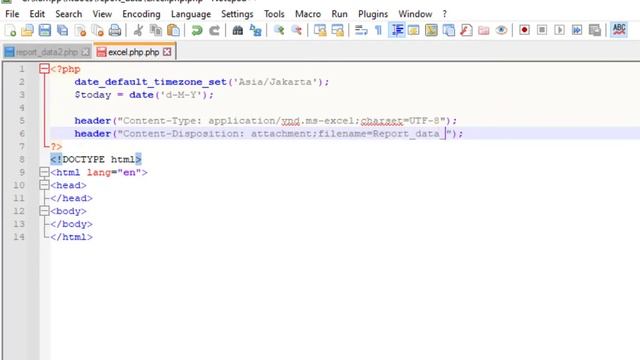Click the <!DOCTYPE html> line
Viewport: 640px width, 360px height.
coord(96,159)
